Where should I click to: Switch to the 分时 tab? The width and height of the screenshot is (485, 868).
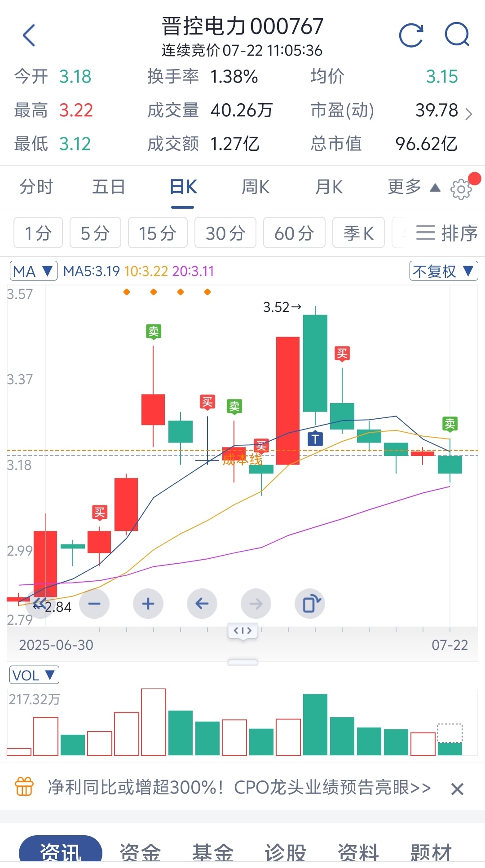[36, 187]
